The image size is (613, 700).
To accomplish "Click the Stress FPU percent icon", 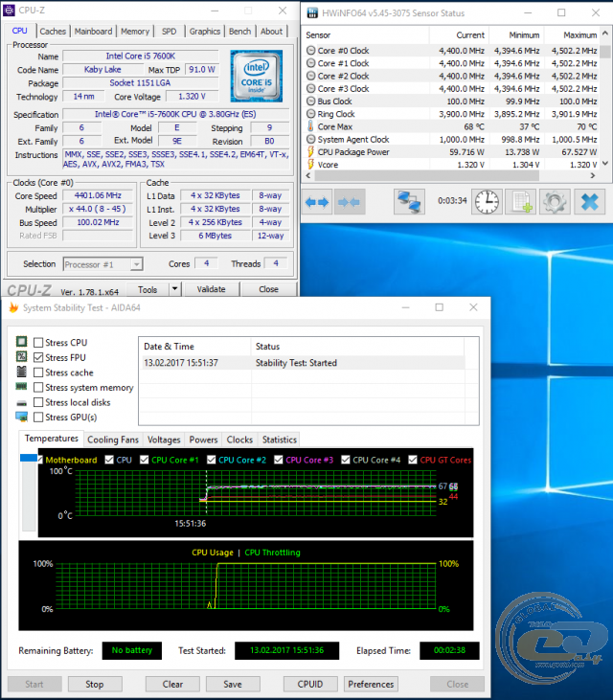I will 21,356.
